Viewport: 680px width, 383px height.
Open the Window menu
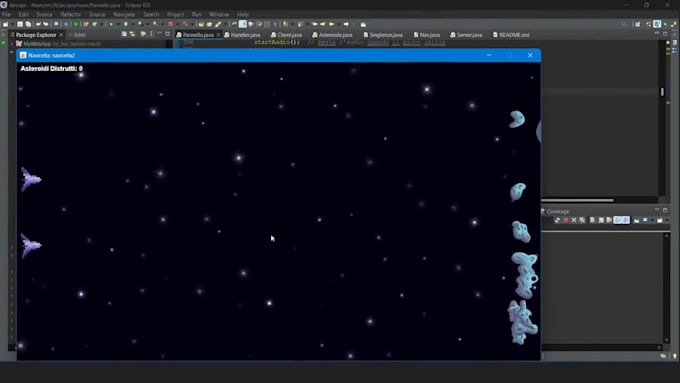[219, 14]
